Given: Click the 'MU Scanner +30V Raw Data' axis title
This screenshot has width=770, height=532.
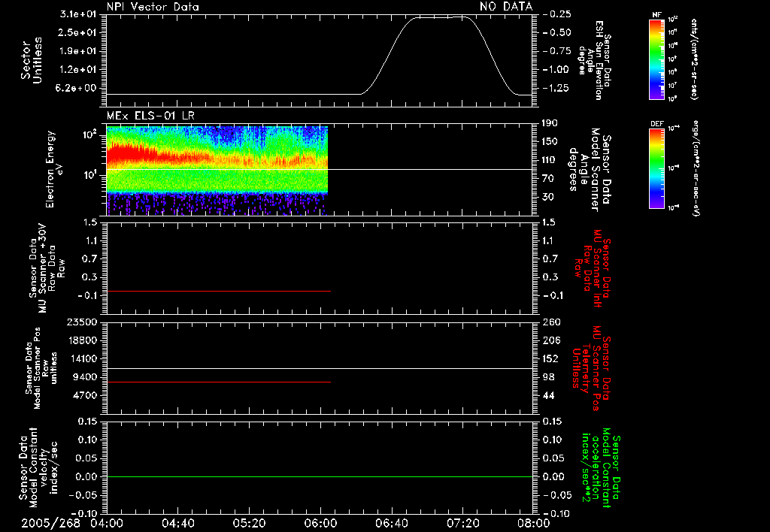Looking at the screenshot, I should click(47, 268).
